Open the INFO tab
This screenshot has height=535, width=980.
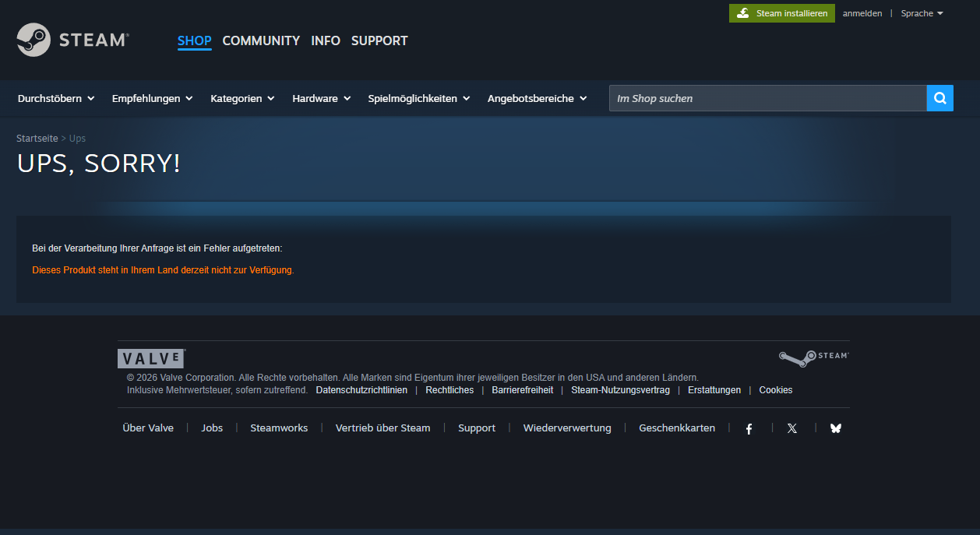326,40
